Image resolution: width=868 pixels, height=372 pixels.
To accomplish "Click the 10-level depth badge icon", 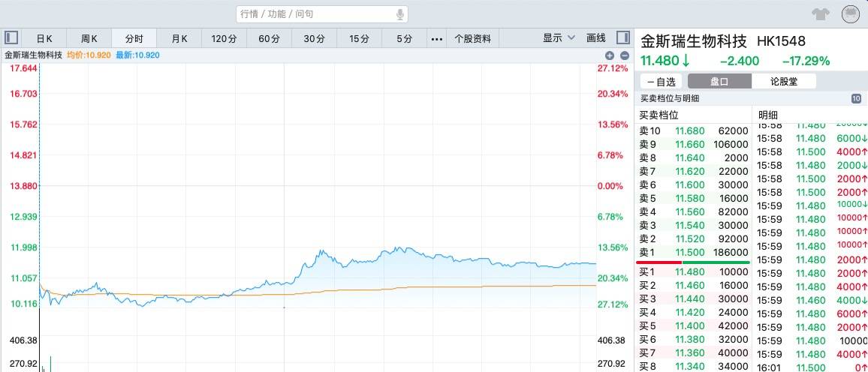I will [856, 98].
